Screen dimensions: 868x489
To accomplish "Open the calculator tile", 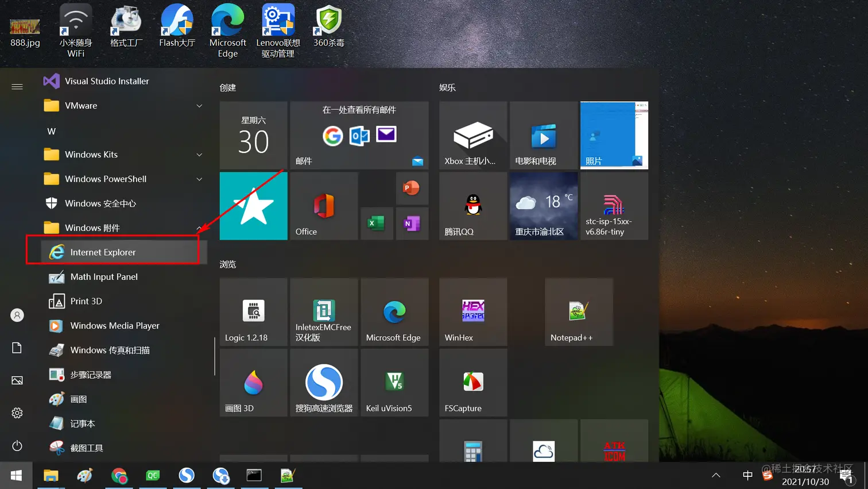I will (x=473, y=441).
